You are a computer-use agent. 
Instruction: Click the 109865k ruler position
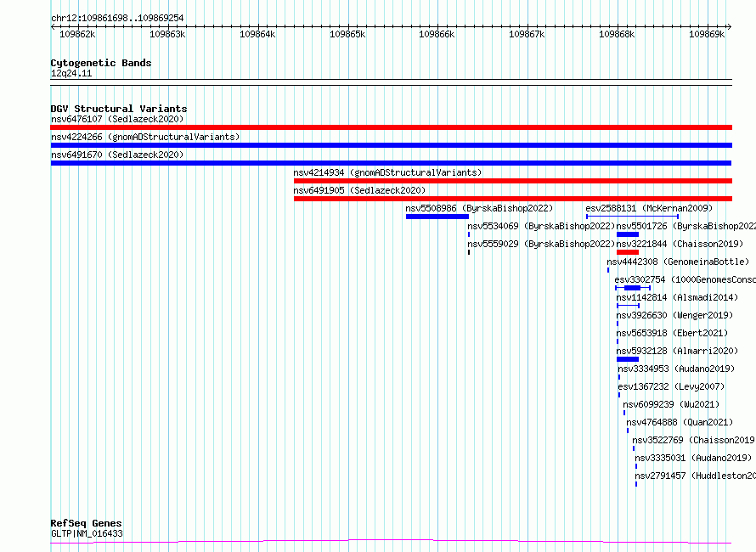[x=347, y=35]
